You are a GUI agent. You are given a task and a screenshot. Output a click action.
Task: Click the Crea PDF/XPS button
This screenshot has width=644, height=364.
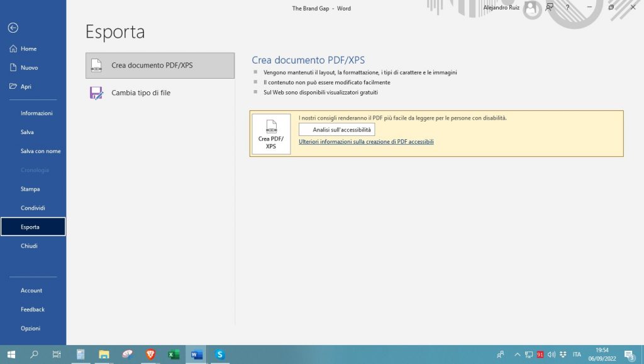tap(271, 134)
